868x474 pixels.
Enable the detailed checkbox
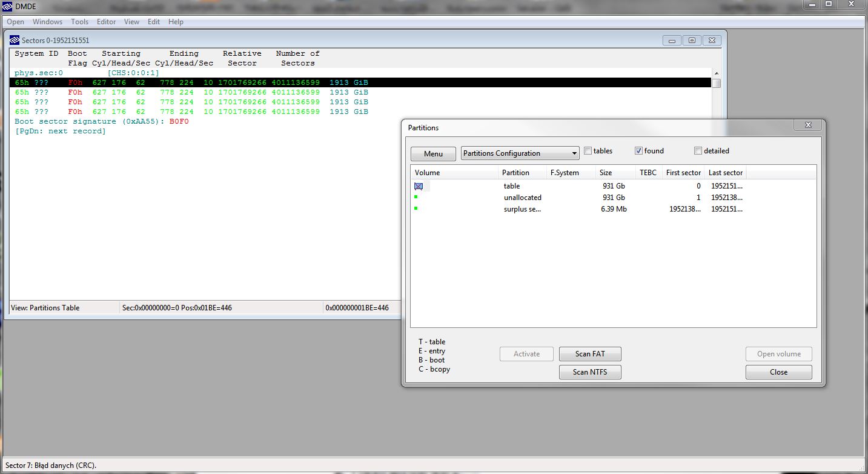(698, 151)
